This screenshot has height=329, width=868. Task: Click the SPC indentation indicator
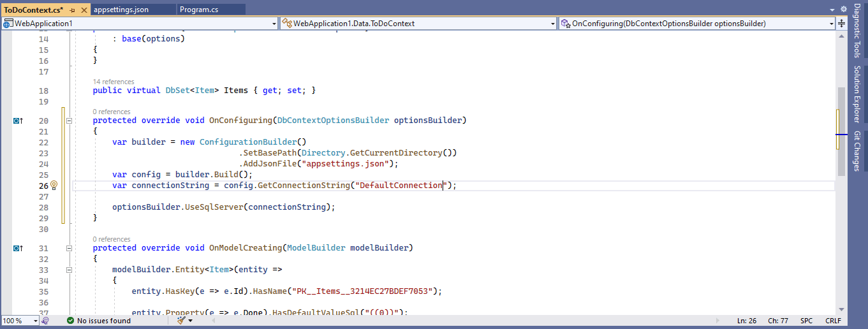point(807,321)
